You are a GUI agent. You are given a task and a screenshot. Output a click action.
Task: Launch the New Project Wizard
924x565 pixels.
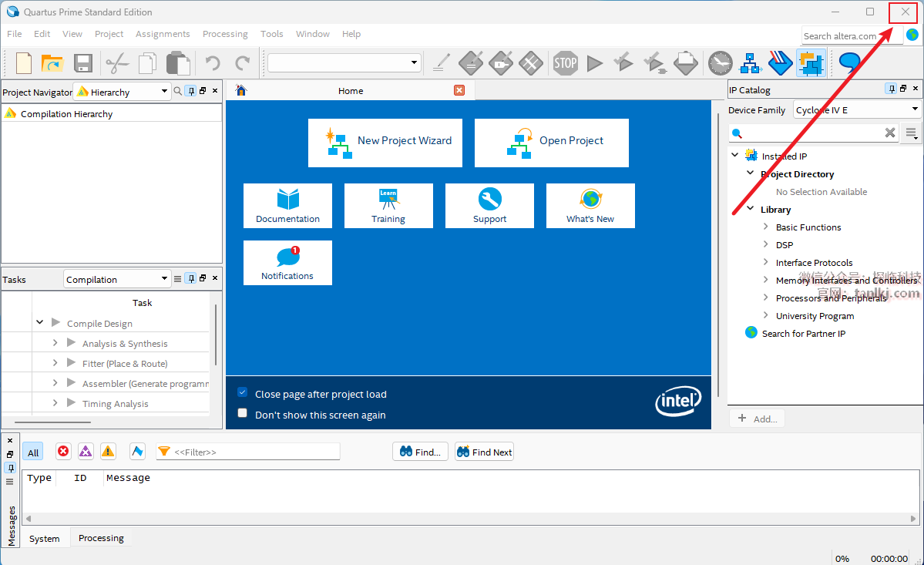point(385,143)
